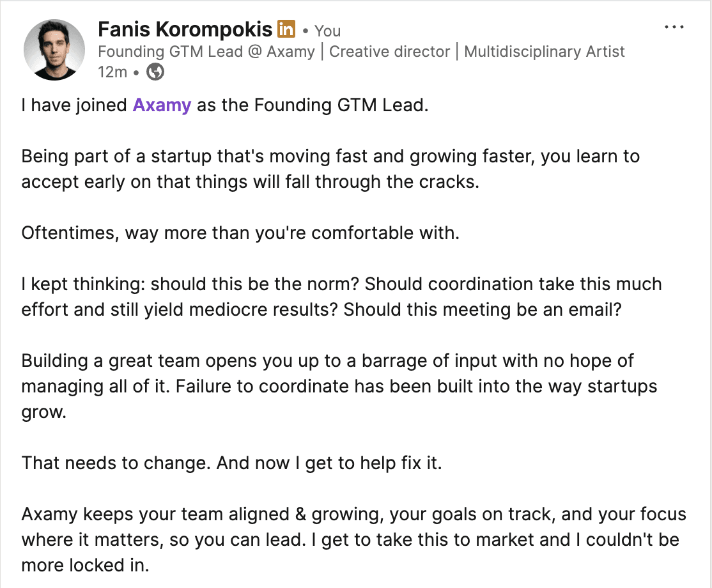The image size is (712, 588).
Task: Click "as the Founding GTM Lead." text
Action: [313, 105]
